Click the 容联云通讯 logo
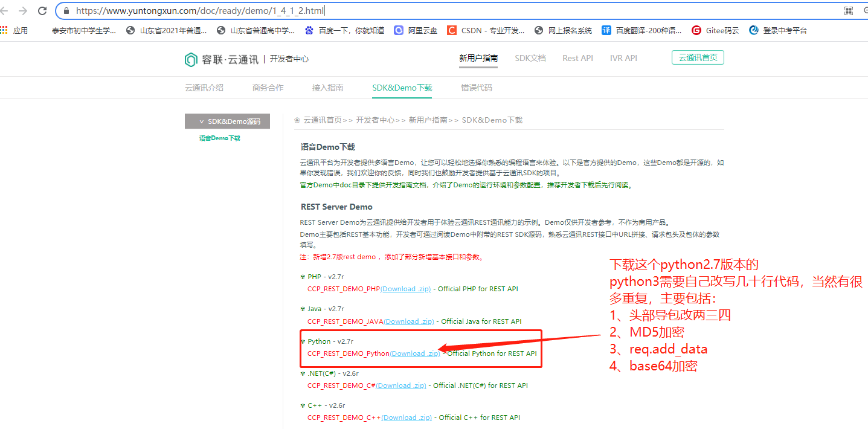The image size is (868, 429). tap(220, 59)
